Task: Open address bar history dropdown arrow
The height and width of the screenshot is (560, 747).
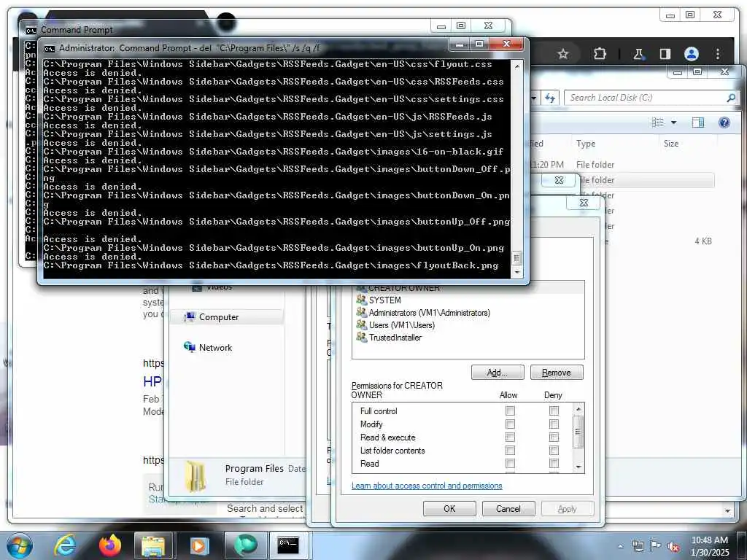Action: (x=534, y=98)
